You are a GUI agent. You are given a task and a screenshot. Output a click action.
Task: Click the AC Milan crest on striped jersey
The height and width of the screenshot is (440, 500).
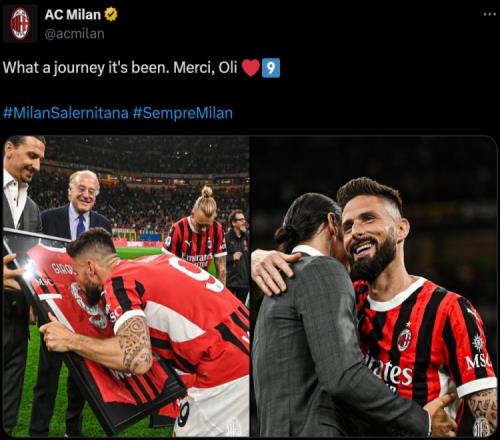pyautogui.click(x=404, y=339)
